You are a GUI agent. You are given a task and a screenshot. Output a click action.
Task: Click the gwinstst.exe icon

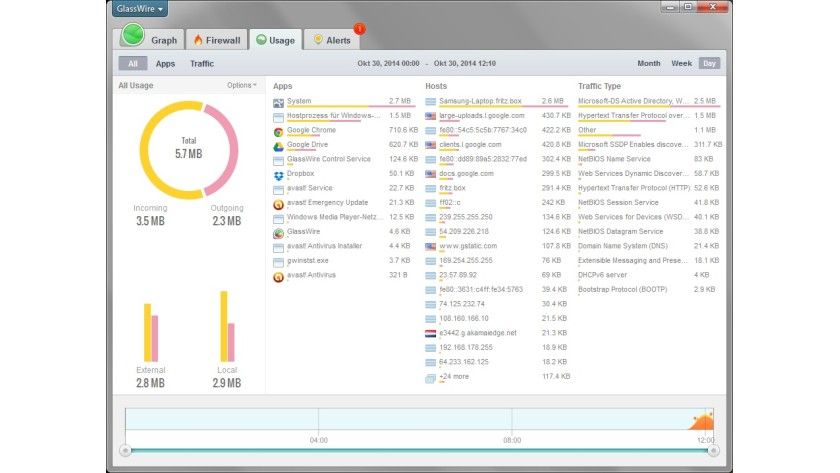279,262
